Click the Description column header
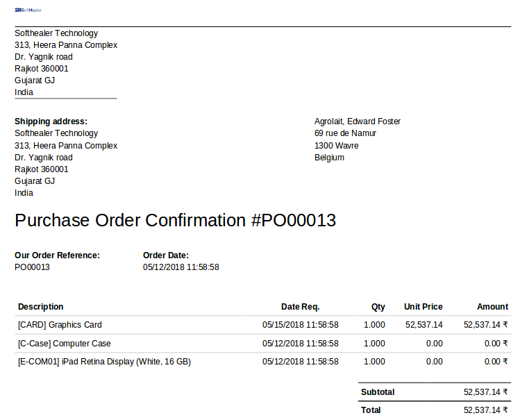 [x=40, y=307]
